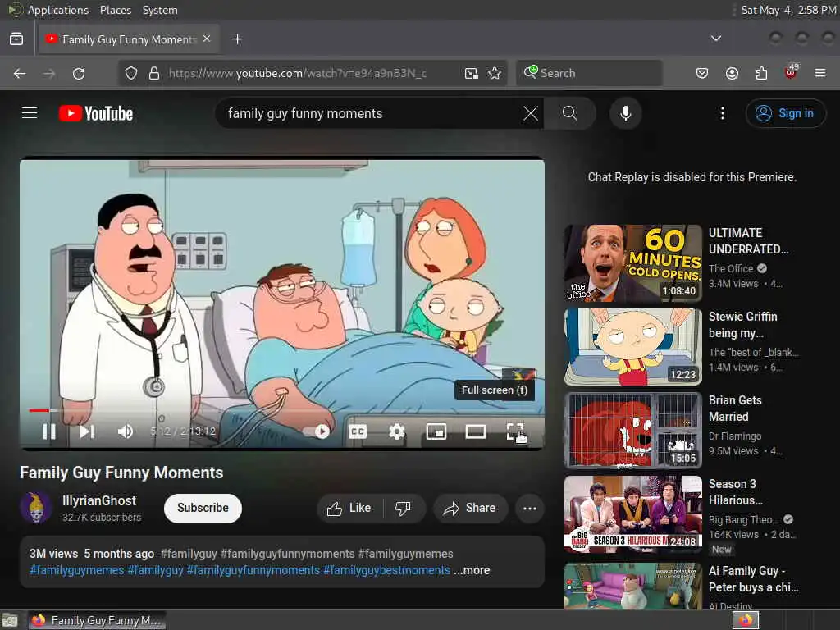Share the video
This screenshot has width=840, height=630.
coord(470,508)
